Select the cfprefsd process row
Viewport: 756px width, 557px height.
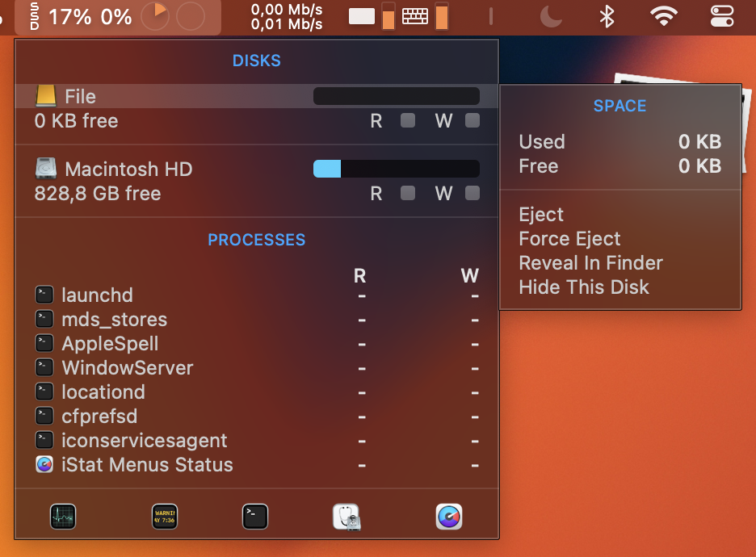tap(257, 416)
